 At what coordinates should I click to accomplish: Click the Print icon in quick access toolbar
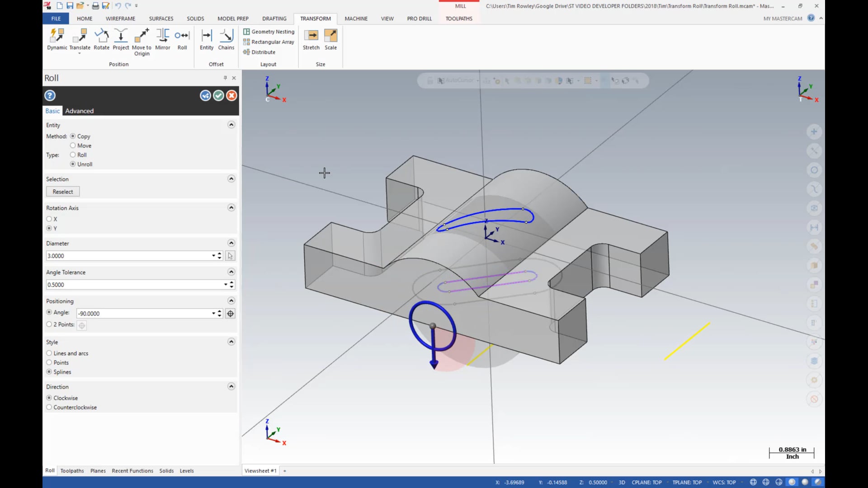[95, 6]
